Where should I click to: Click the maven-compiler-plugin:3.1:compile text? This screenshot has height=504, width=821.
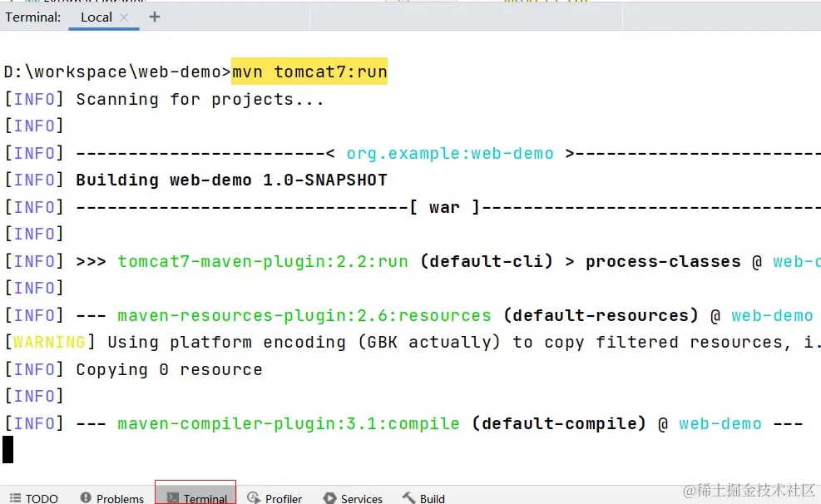[x=289, y=423]
